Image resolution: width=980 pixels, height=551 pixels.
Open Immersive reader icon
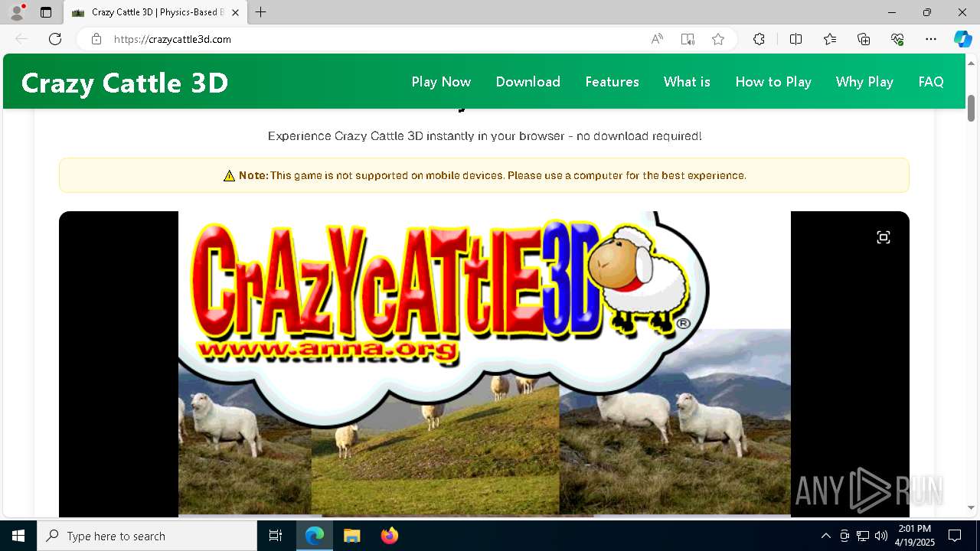pos(688,39)
